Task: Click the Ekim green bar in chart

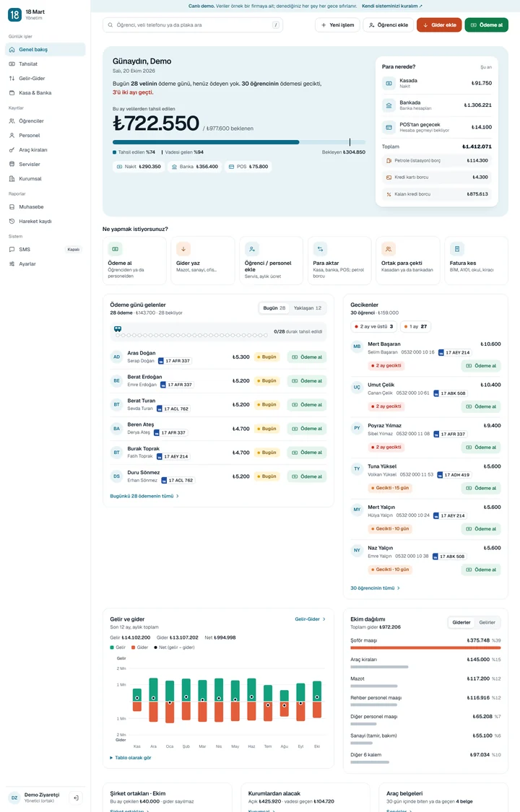Action: tap(317, 691)
